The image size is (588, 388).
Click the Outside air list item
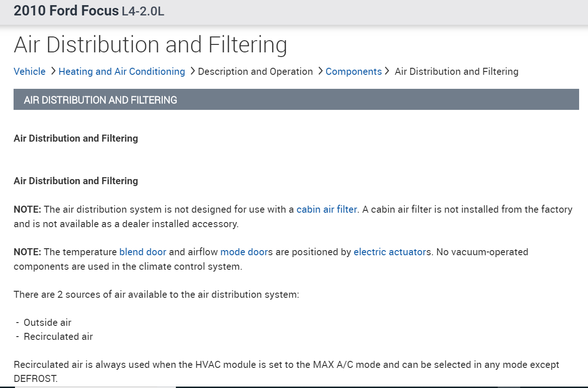coord(47,323)
